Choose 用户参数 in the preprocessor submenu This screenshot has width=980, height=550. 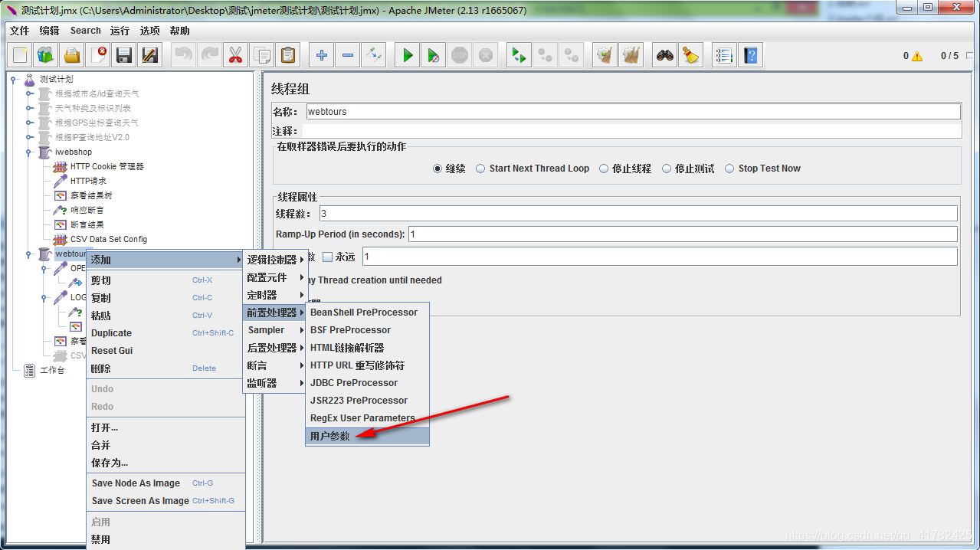pos(367,436)
